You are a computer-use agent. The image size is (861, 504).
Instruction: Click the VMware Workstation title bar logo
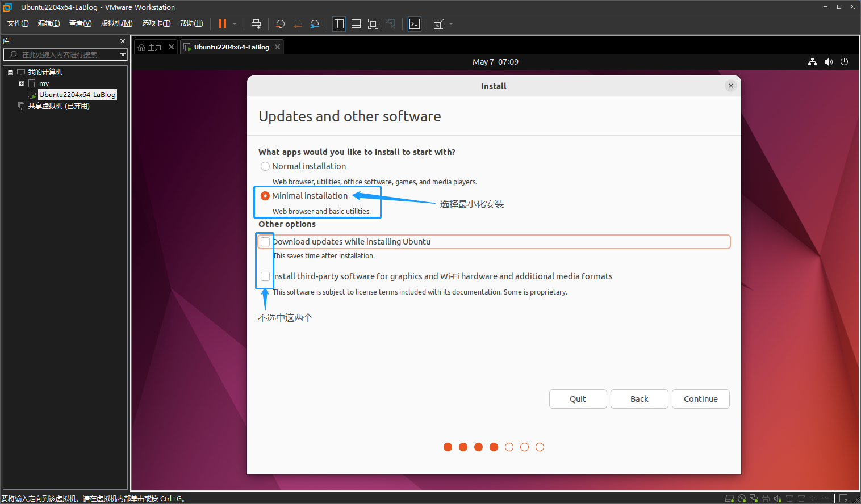coord(7,7)
